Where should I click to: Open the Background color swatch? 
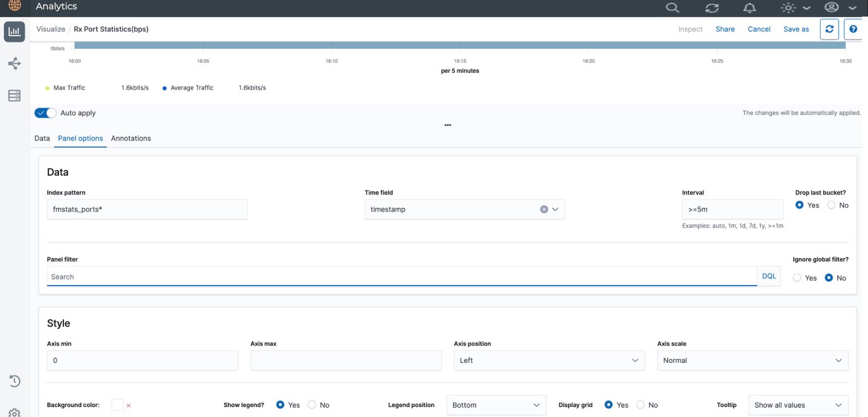tap(117, 405)
